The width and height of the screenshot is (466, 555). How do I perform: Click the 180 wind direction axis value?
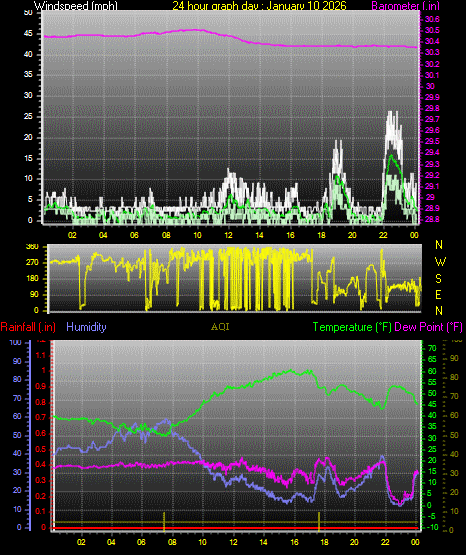[x=32, y=279]
